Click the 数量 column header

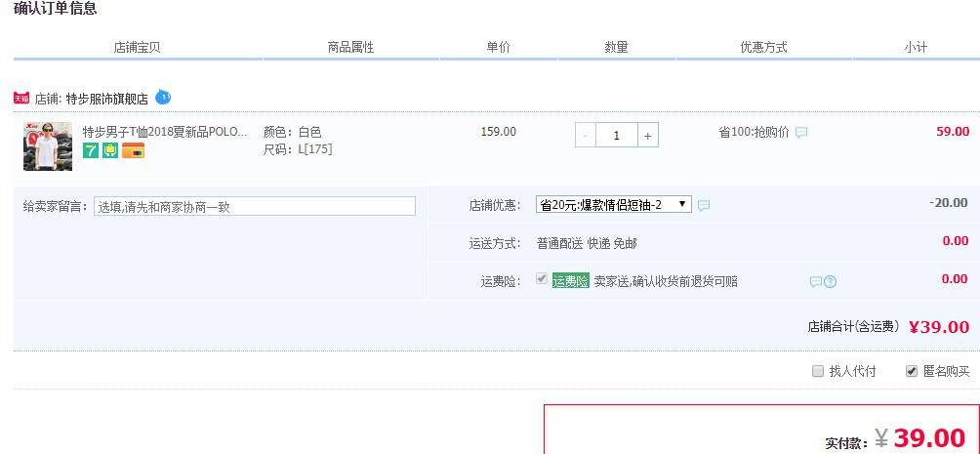pyautogui.click(x=616, y=47)
